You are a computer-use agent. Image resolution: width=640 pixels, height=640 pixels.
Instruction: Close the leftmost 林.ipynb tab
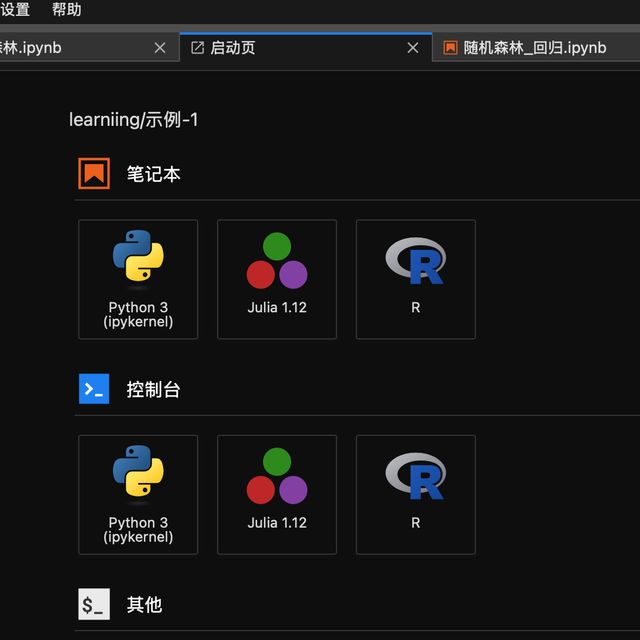point(160,48)
